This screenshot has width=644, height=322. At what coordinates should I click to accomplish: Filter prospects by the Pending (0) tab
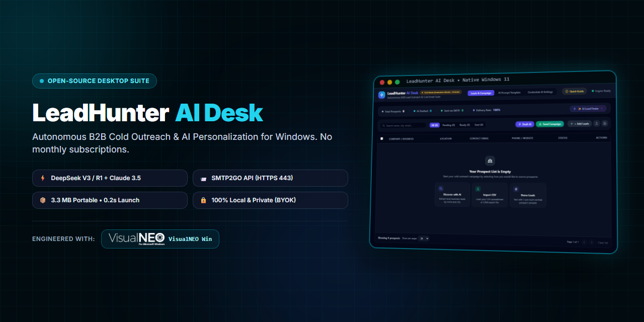[x=449, y=125]
